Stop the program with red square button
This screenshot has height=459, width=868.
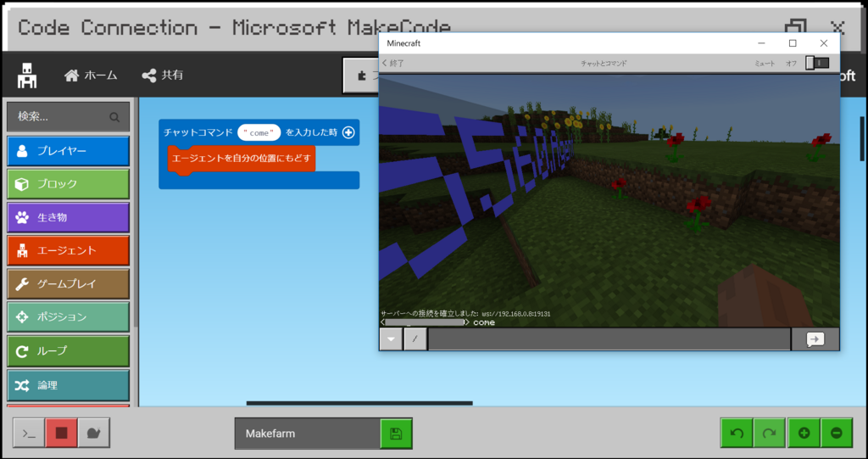click(61, 433)
